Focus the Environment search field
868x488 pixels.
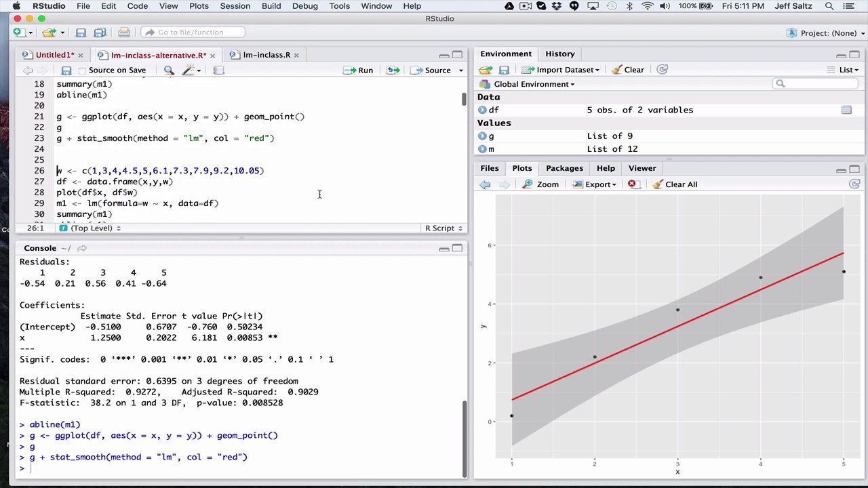[x=816, y=83]
